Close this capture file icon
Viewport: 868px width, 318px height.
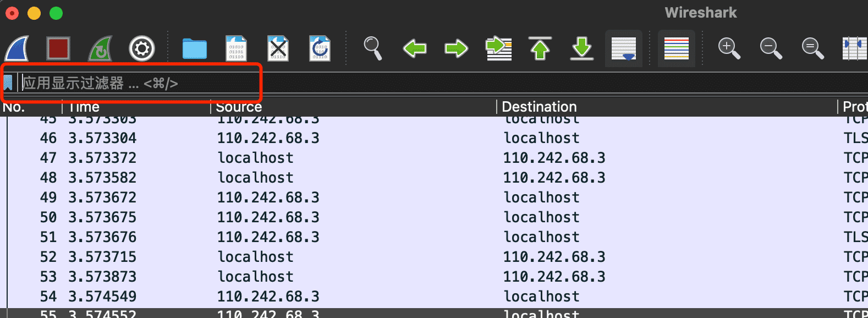point(278,49)
